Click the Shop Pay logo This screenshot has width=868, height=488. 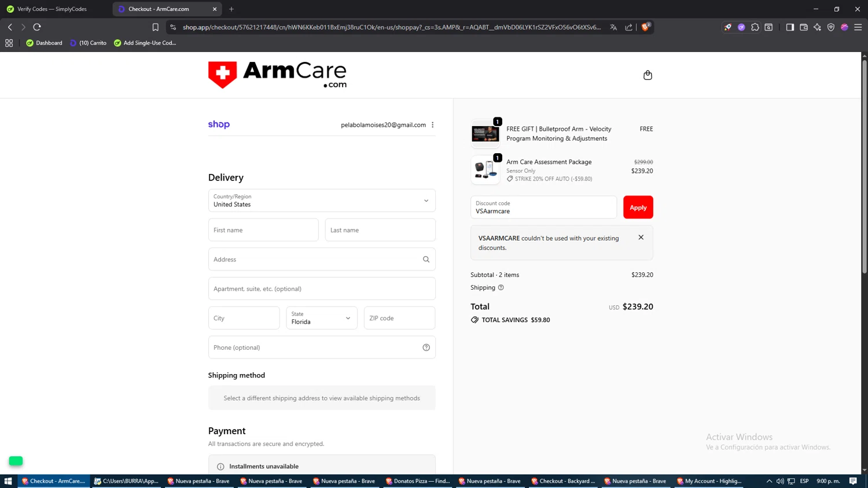click(219, 124)
